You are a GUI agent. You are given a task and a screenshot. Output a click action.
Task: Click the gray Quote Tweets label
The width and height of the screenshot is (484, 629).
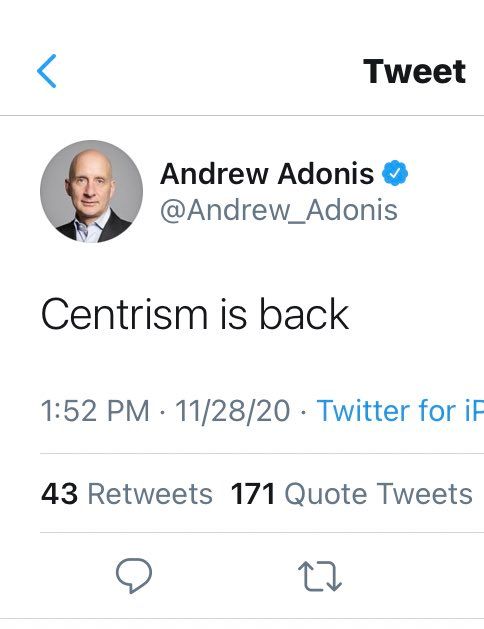coord(379,493)
